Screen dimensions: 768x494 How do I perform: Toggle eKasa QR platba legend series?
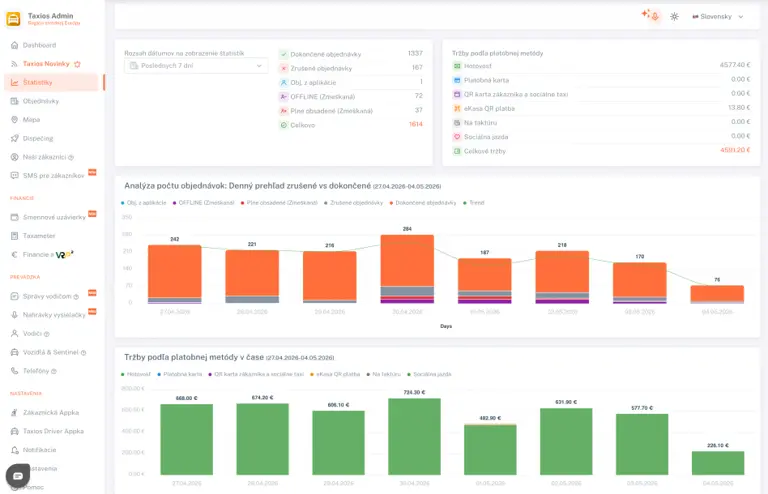335,374
